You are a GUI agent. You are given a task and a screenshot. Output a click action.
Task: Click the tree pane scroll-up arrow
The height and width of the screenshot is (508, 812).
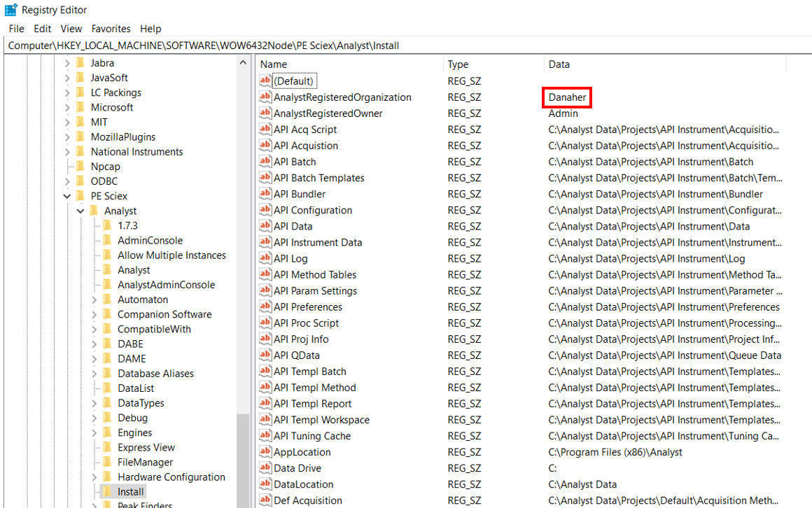243,63
